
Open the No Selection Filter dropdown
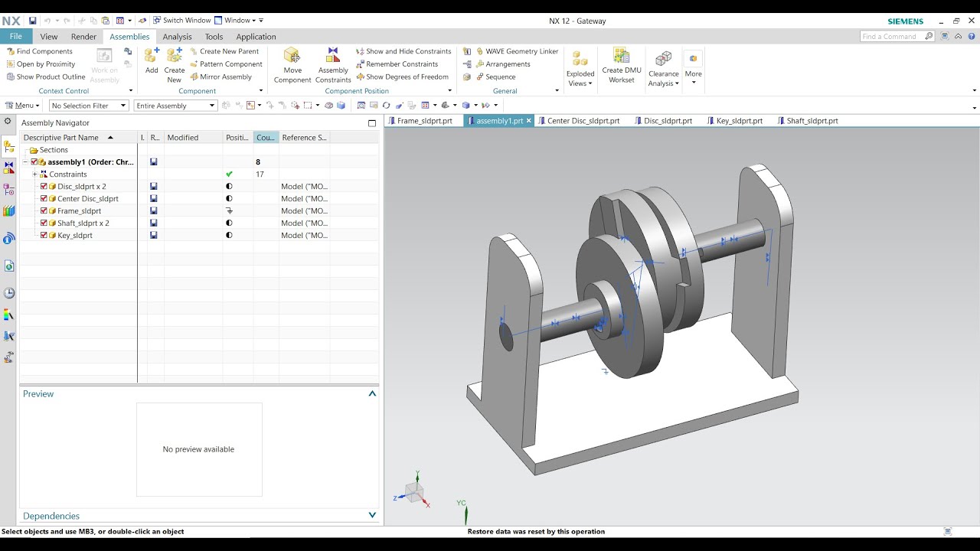[88, 106]
